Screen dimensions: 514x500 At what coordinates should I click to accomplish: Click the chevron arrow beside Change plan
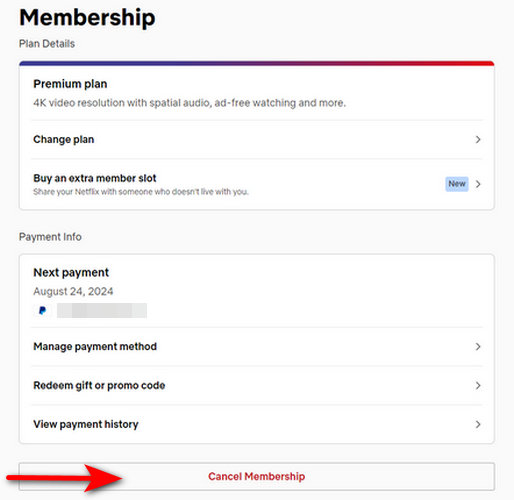[x=478, y=139]
